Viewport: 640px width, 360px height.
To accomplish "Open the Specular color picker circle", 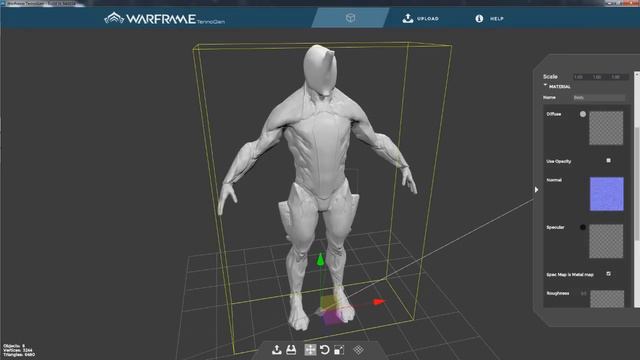I will click(x=583, y=227).
